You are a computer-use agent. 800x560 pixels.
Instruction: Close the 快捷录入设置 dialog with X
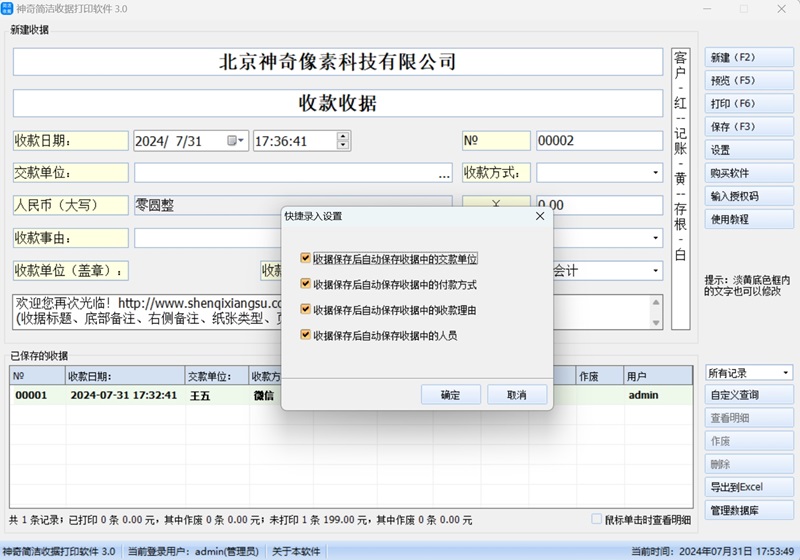coord(540,216)
